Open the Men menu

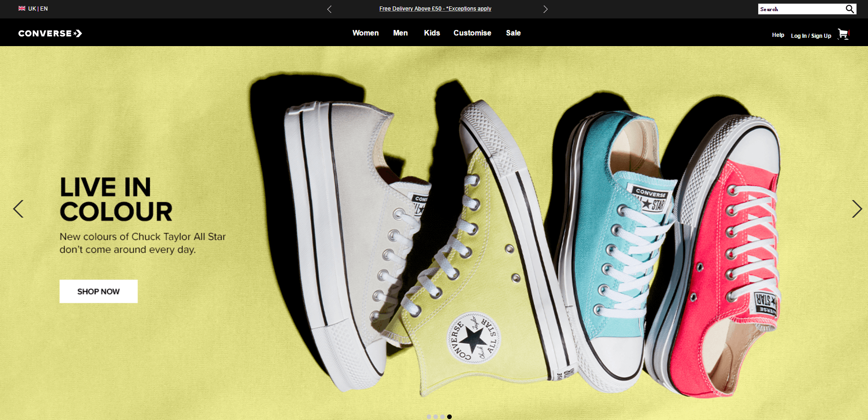click(x=401, y=33)
